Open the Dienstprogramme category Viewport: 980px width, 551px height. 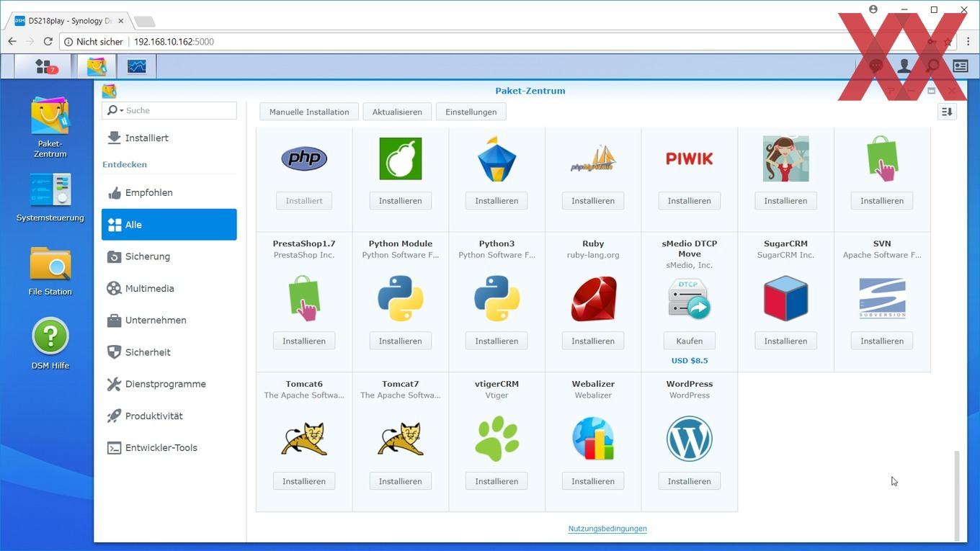169,384
